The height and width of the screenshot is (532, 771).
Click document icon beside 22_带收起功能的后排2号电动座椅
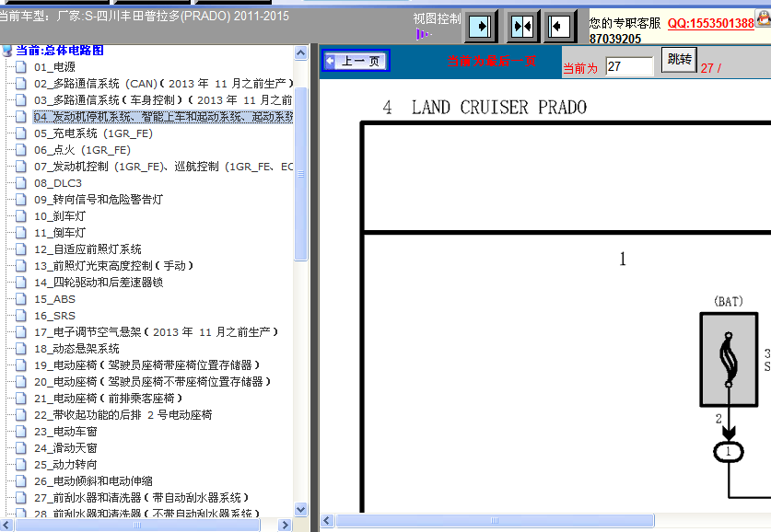tap(20, 415)
